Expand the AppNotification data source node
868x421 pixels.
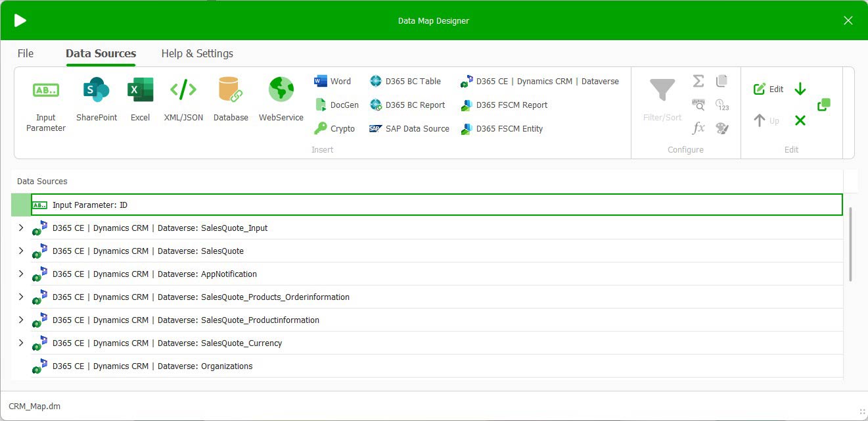[21, 274]
